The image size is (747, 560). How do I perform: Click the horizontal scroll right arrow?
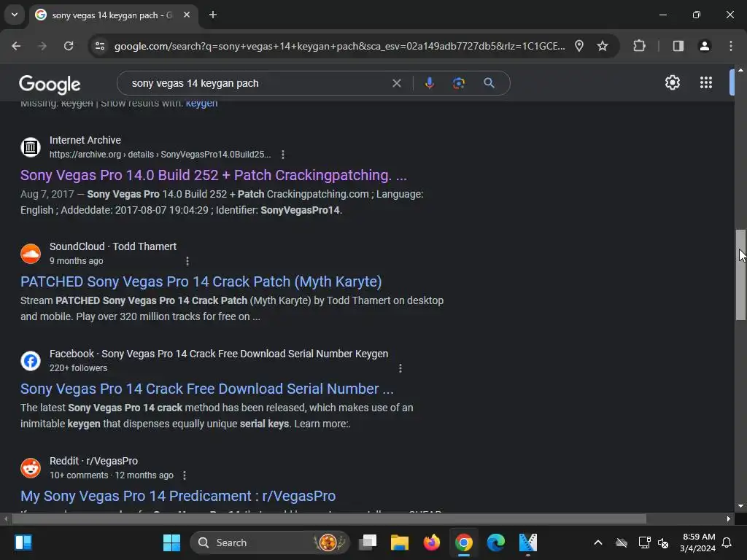pyautogui.click(x=729, y=518)
